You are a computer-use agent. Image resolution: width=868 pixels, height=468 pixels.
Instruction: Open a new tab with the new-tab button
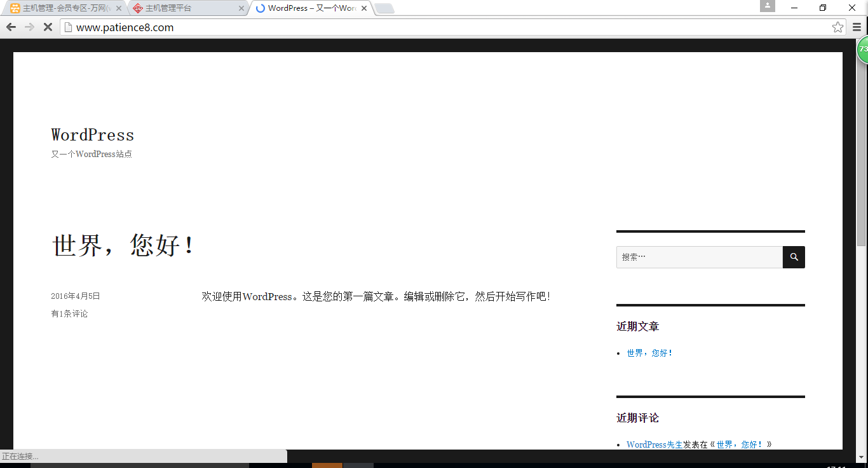click(x=384, y=9)
